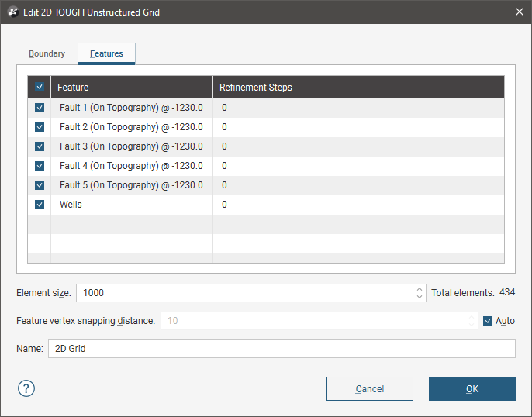Toggle the select-all features header checkbox
This screenshot has height=417, width=532.
(x=40, y=88)
